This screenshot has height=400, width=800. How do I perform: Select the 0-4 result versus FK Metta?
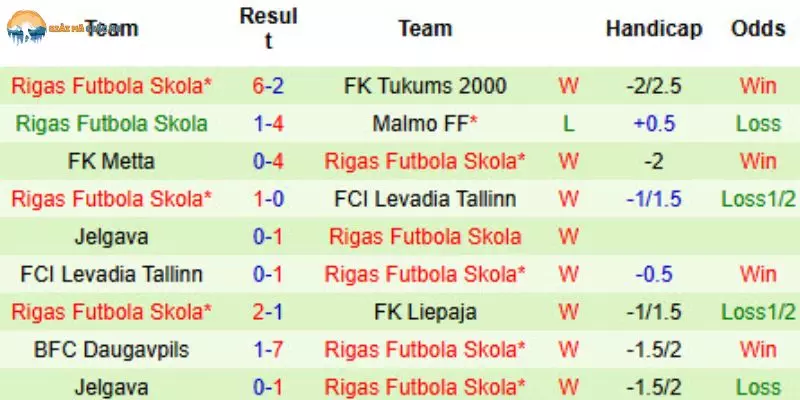(268, 161)
